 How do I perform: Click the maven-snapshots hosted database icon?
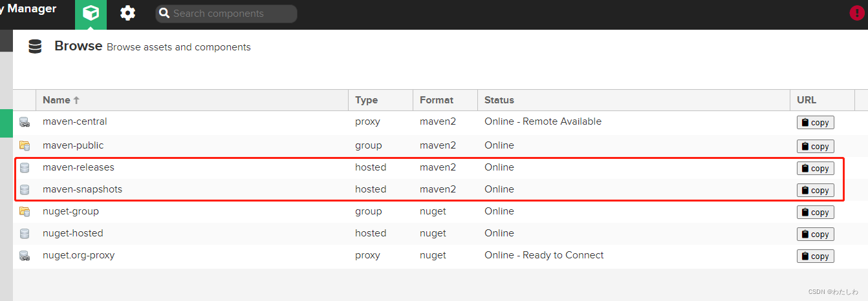click(25, 190)
